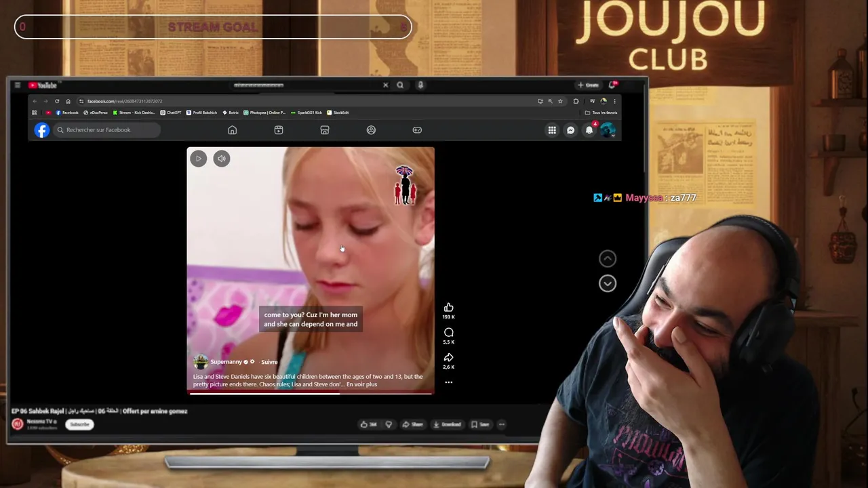Like the YouTube video with 364 likes
The height and width of the screenshot is (488, 868).
click(x=369, y=424)
